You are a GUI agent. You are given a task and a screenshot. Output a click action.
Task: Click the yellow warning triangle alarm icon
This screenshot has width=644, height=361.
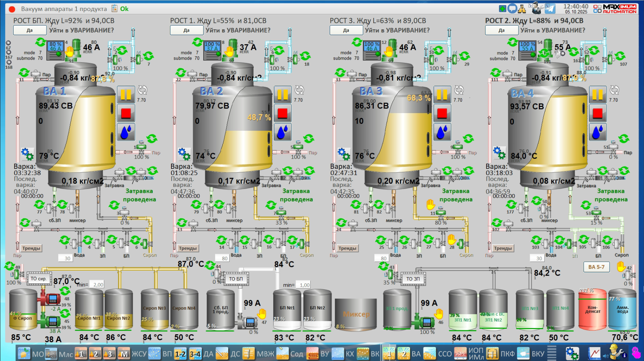tap(522, 8)
